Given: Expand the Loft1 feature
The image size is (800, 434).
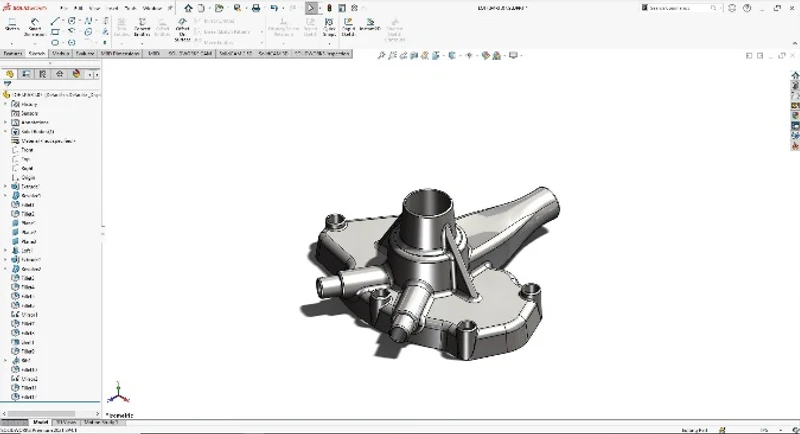Looking at the screenshot, I should [x=6, y=250].
